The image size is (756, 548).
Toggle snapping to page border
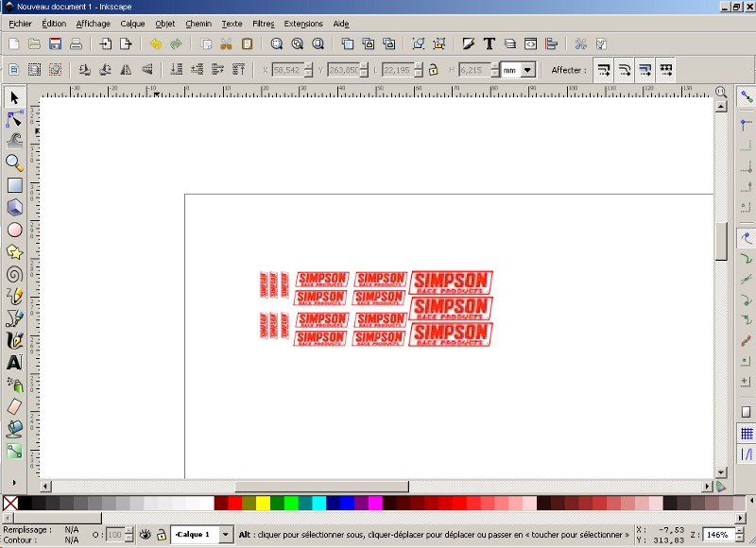(746, 412)
